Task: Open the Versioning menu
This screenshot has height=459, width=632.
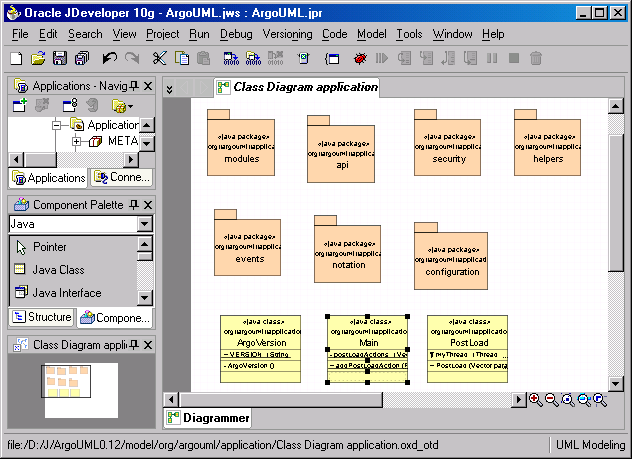Action: [287, 34]
